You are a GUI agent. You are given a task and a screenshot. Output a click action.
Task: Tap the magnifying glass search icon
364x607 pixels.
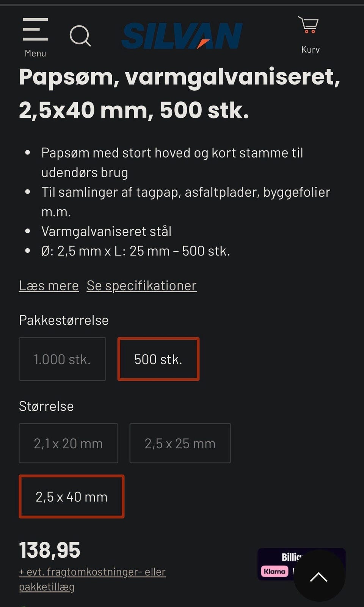[x=80, y=36]
